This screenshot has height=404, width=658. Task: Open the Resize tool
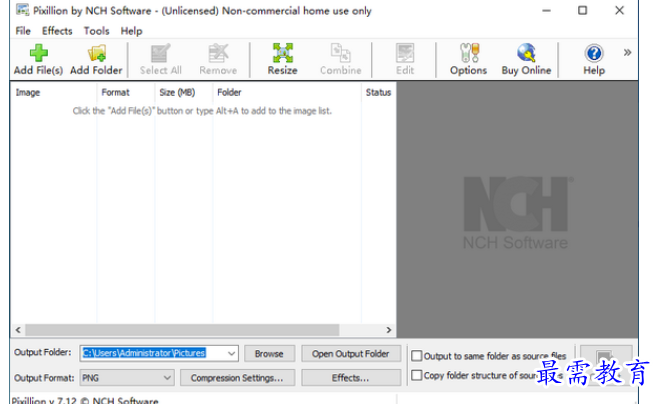click(283, 53)
